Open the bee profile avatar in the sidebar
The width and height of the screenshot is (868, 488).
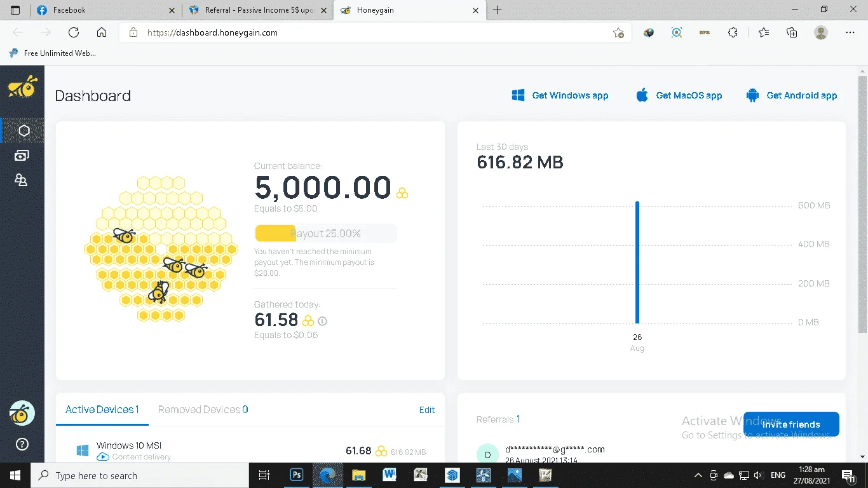(x=22, y=414)
